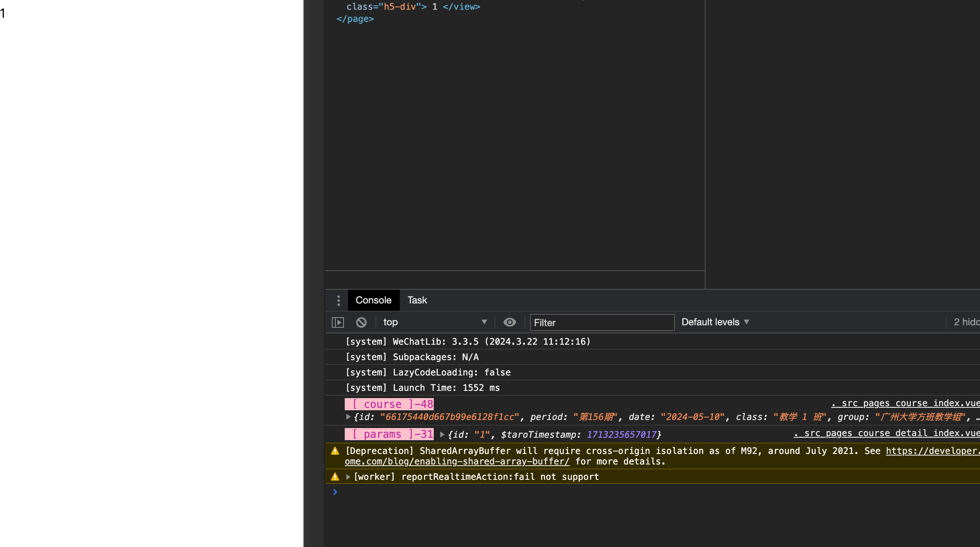Expand the worker reportRealtimeAction warning
The image size is (980, 547).
point(348,477)
